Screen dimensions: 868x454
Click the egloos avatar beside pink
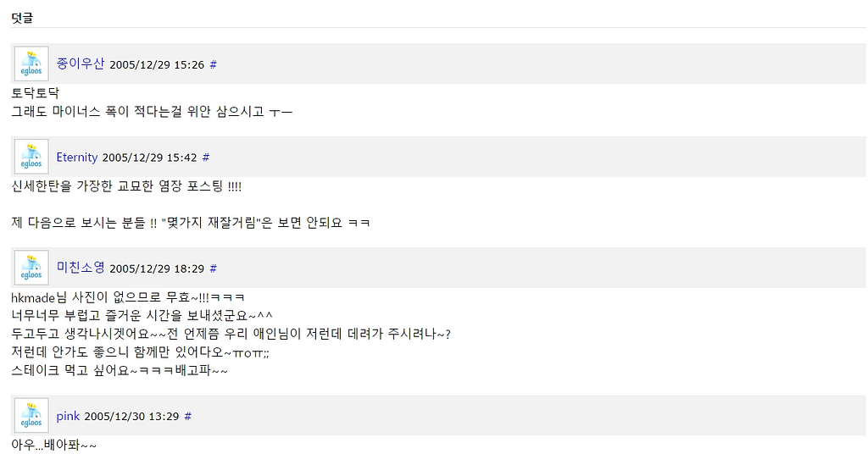[31, 416]
